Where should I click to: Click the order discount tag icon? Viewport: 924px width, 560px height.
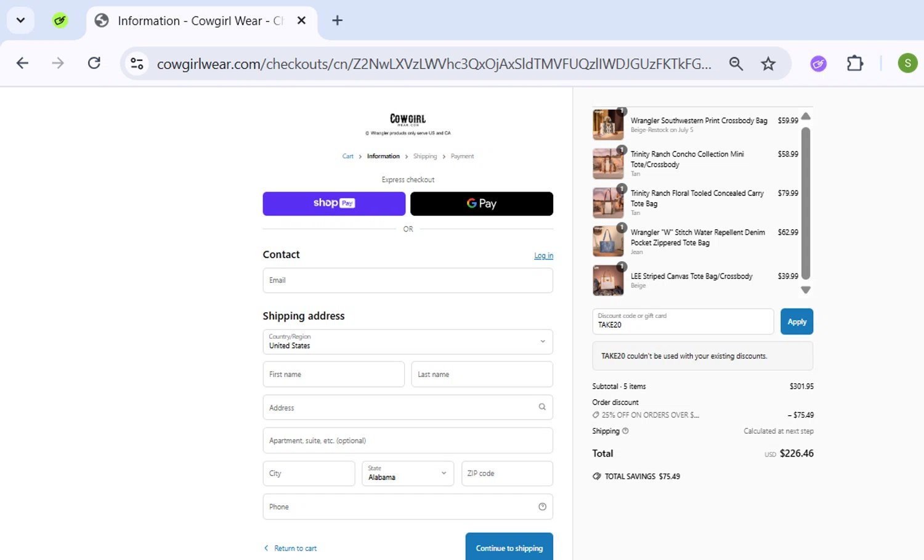[596, 415]
